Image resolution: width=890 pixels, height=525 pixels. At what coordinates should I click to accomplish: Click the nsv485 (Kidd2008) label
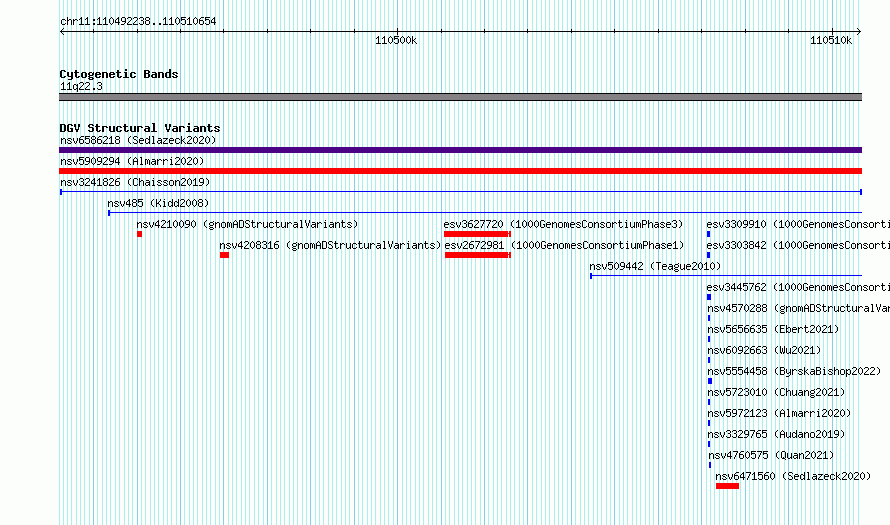158,203
